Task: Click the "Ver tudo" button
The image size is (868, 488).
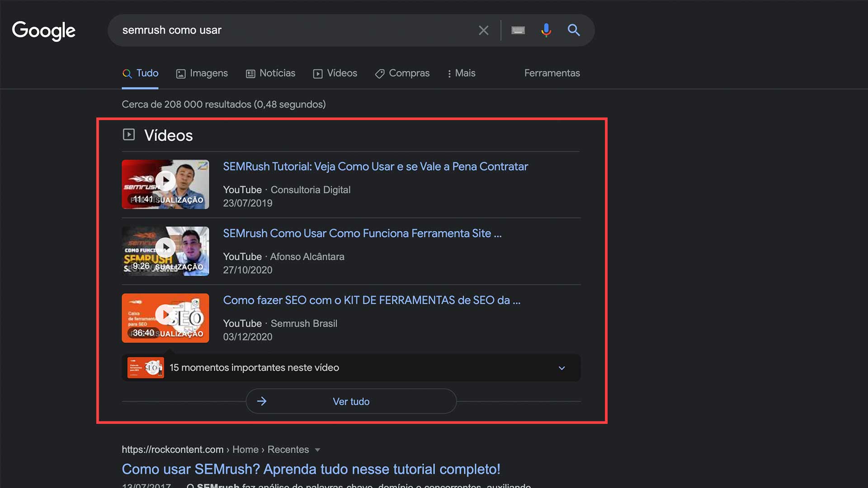Action: click(x=351, y=401)
